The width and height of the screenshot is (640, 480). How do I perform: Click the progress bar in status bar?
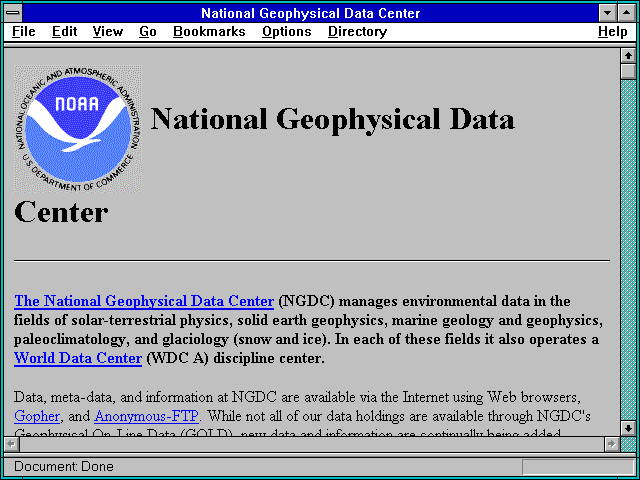[578, 467]
